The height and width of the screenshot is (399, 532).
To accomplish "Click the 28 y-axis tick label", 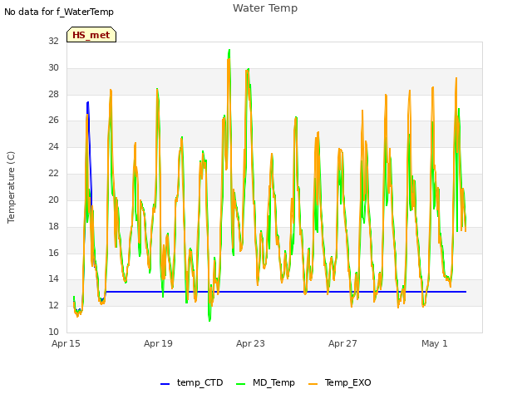I will coord(53,94).
